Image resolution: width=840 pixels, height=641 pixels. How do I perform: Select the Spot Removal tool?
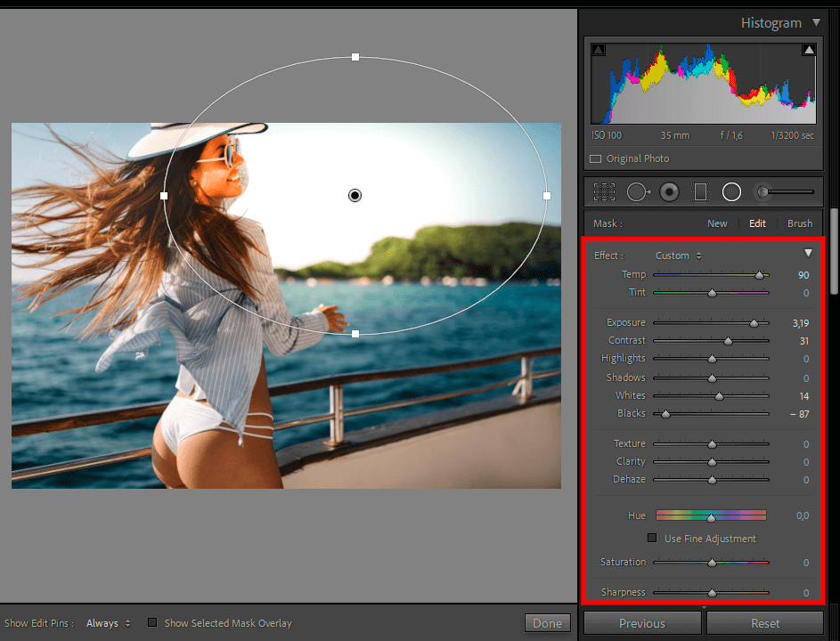click(637, 191)
